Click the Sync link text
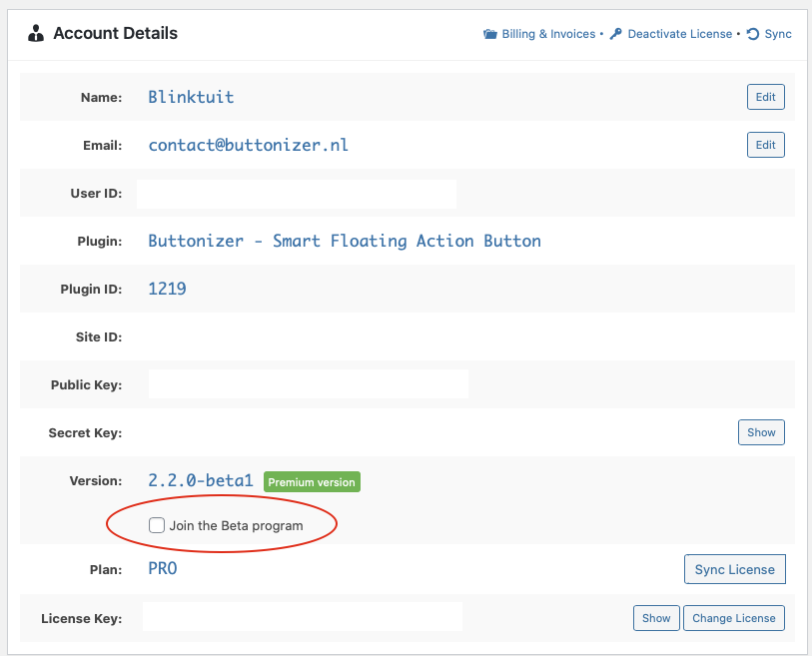Screen dimensions: 812x656 [x=778, y=34]
